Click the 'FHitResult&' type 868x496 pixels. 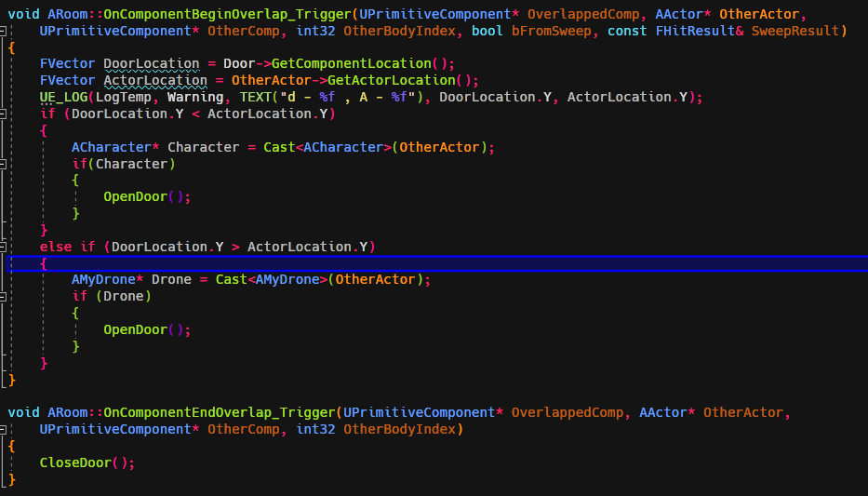pyautogui.click(x=700, y=31)
